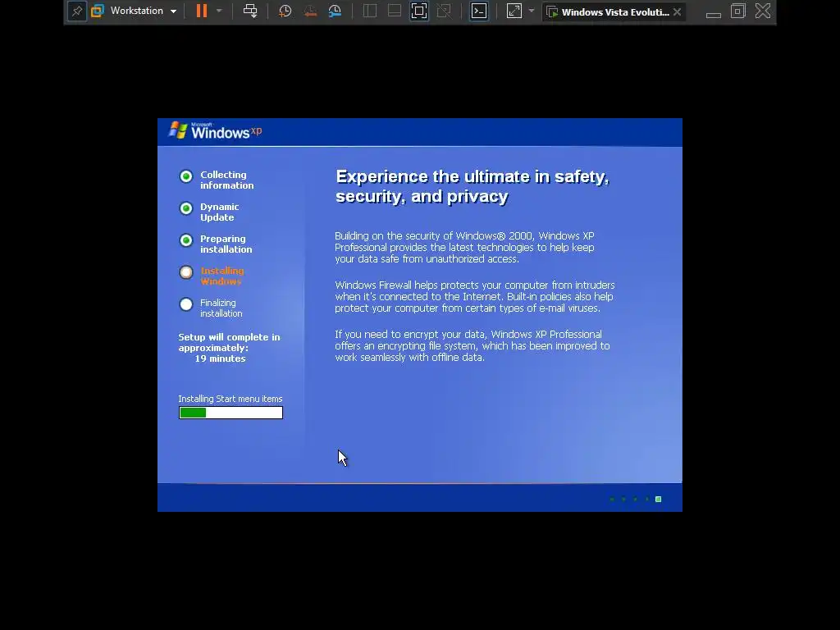Screen dimensions: 840x630
Task: Pause the virtual machine
Action: coord(202,11)
